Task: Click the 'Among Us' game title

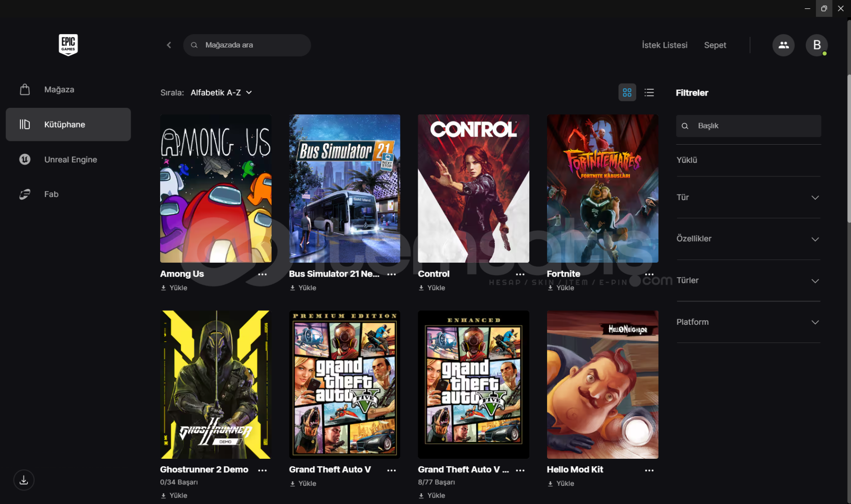Action: tap(182, 274)
